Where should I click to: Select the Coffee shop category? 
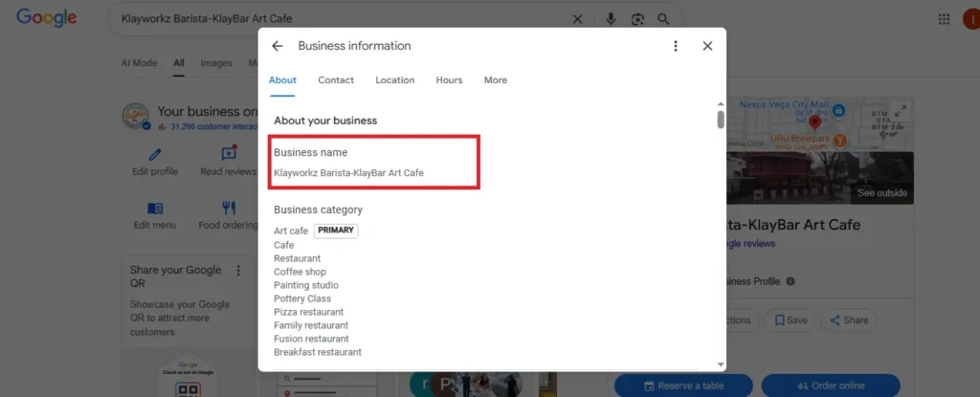300,272
